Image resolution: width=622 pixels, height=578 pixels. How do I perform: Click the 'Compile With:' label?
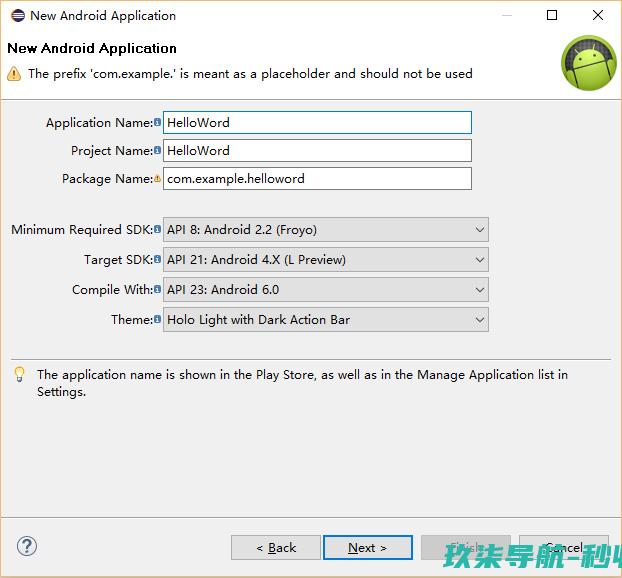click(113, 290)
